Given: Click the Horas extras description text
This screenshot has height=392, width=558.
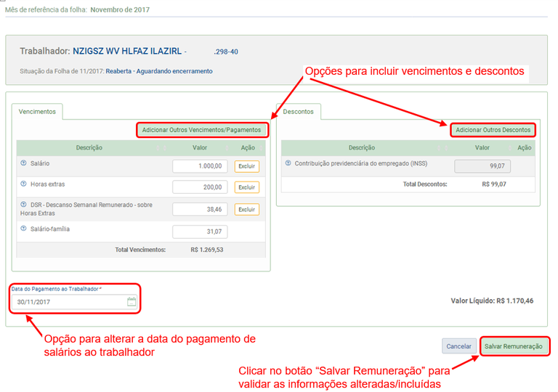Looking at the screenshot, I should point(48,184).
